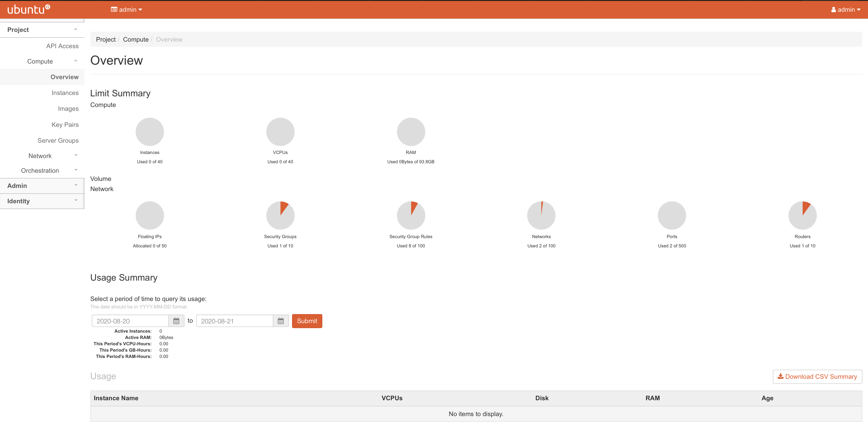Click the start date input field
This screenshot has width=868, height=431.
(x=130, y=321)
